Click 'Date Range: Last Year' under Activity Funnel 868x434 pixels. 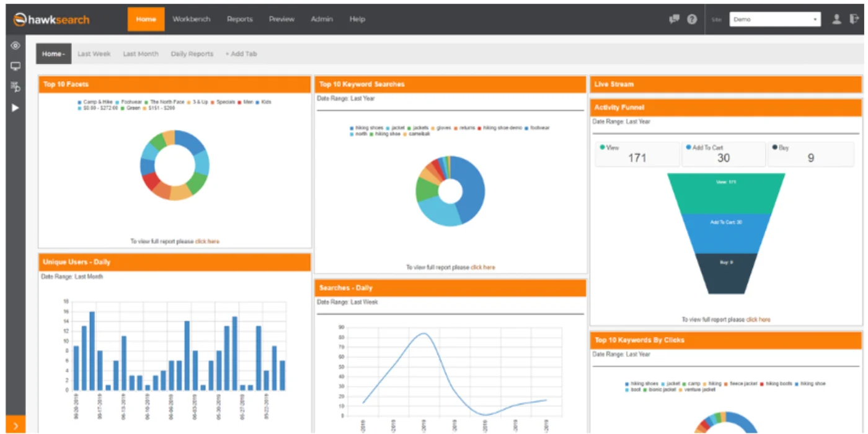621,122
